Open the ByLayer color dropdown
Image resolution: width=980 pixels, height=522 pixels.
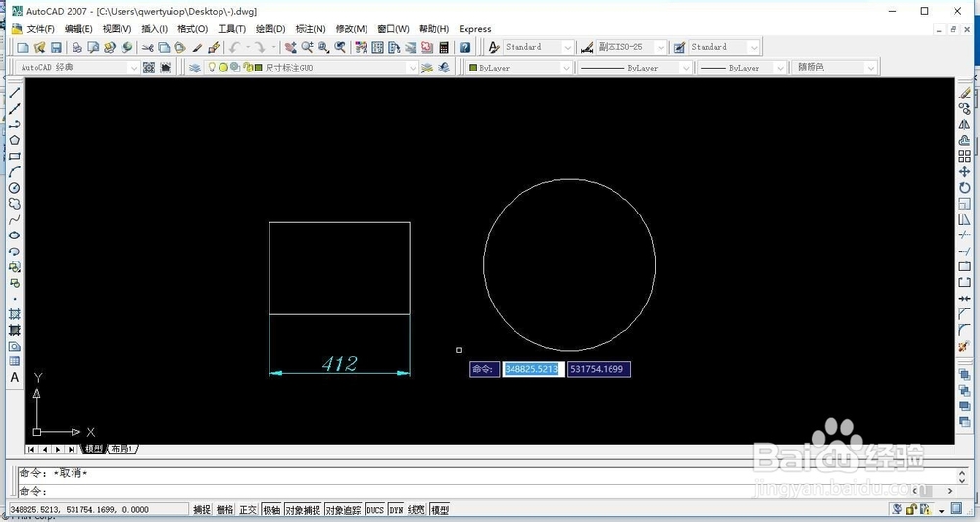coord(566,68)
